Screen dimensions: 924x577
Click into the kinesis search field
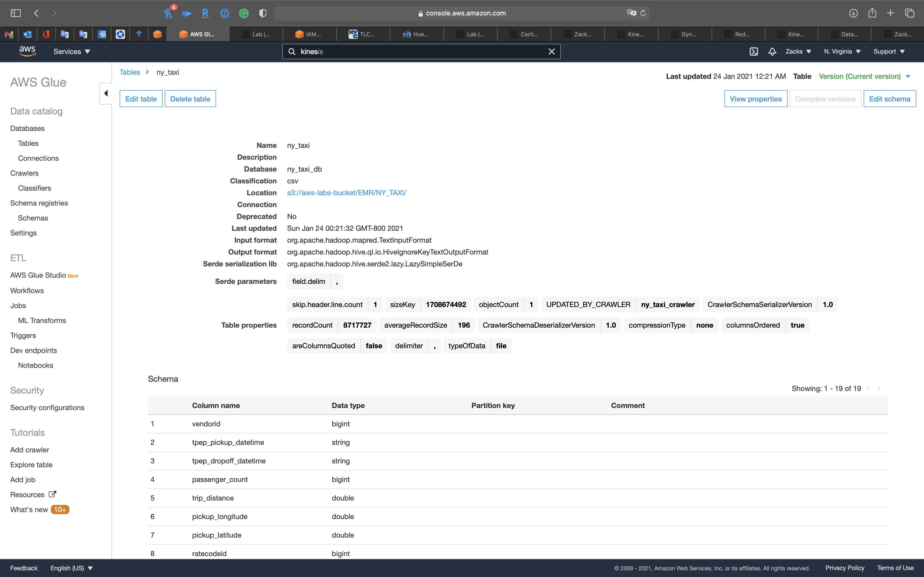[x=420, y=52]
